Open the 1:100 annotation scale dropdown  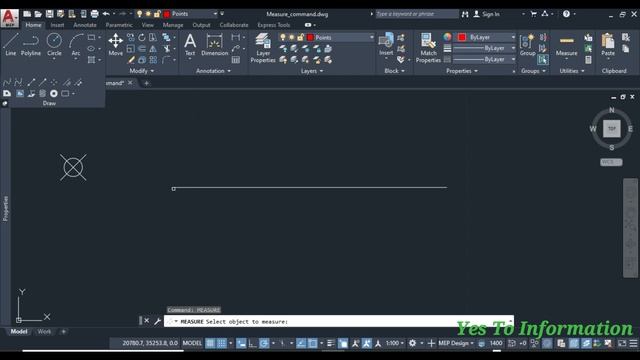pos(395,343)
